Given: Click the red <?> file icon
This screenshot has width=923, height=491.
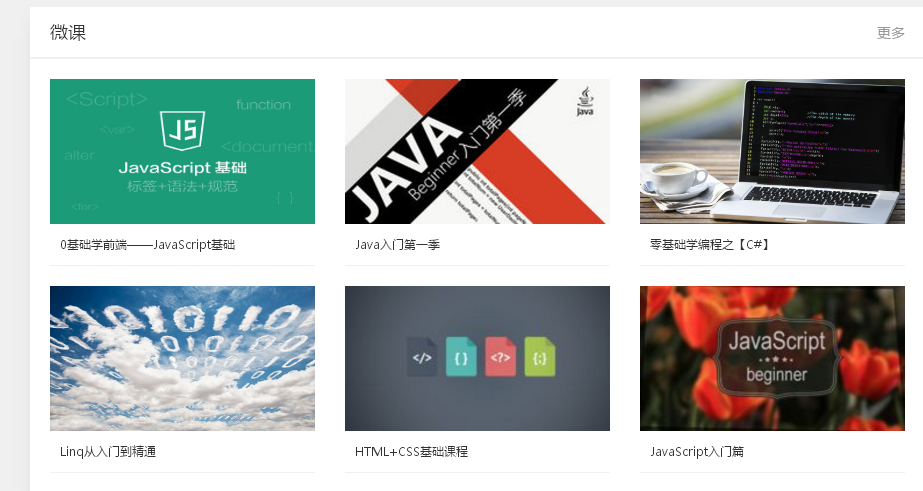Looking at the screenshot, I should tap(500, 357).
